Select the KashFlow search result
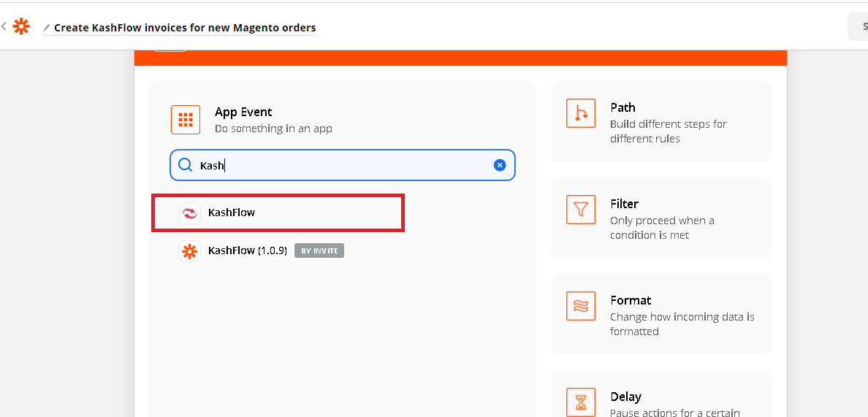The height and width of the screenshot is (417, 868). [232, 213]
